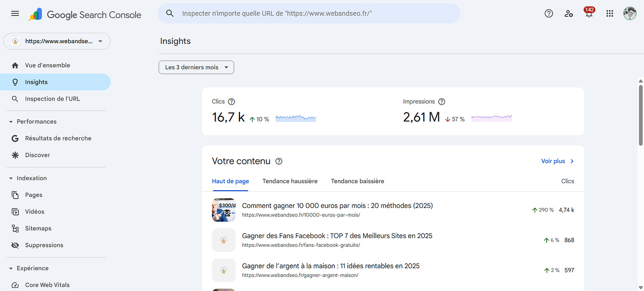The image size is (644, 291).
Task: Open the navigation hamburger menu
Action: [x=15, y=13]
